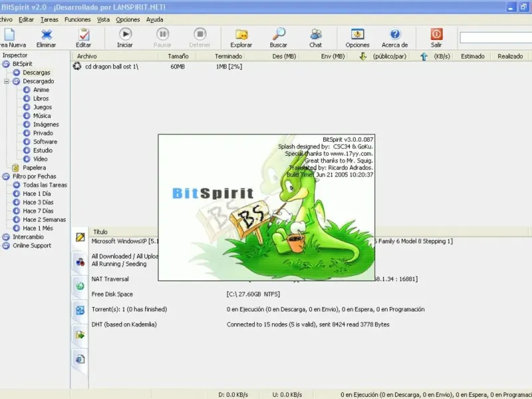The image size is (532, 399).
Task: Select the Imágenes category
Action: pos(46,124)
